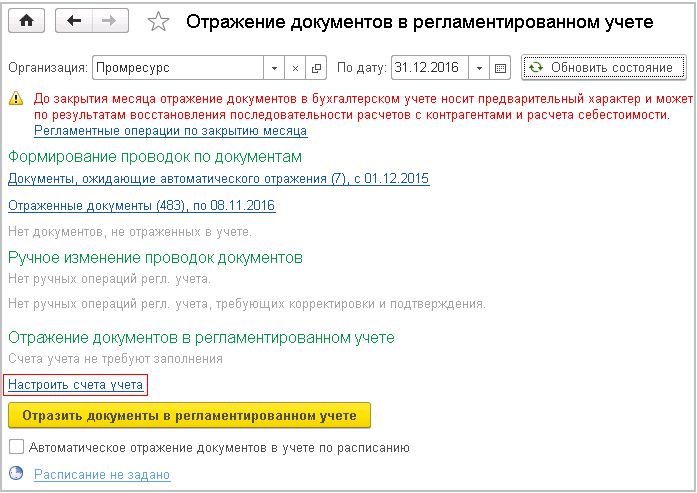The height and width of the screenshot is (493, 697).
Task: Navigate forward with the right arrow
Action: (x=110, y=21)
